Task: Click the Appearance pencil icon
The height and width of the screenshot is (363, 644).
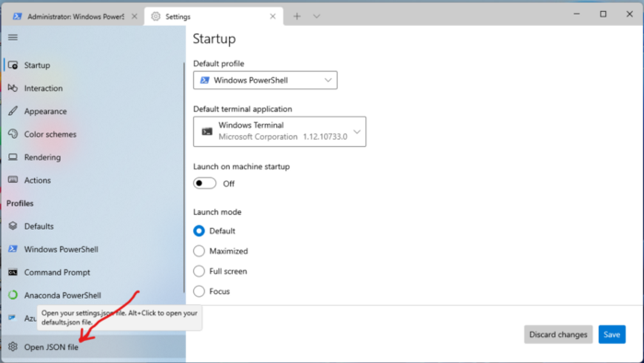Action: [13, 111]
